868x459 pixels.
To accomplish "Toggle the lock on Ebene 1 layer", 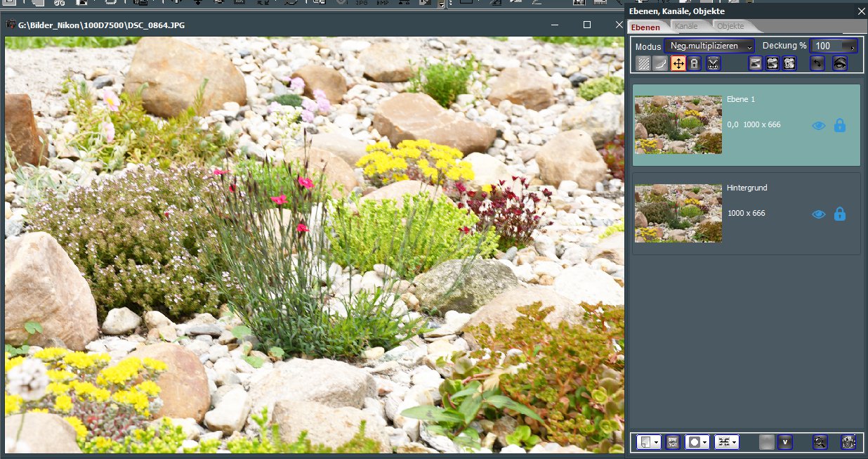I will [840, 126].
